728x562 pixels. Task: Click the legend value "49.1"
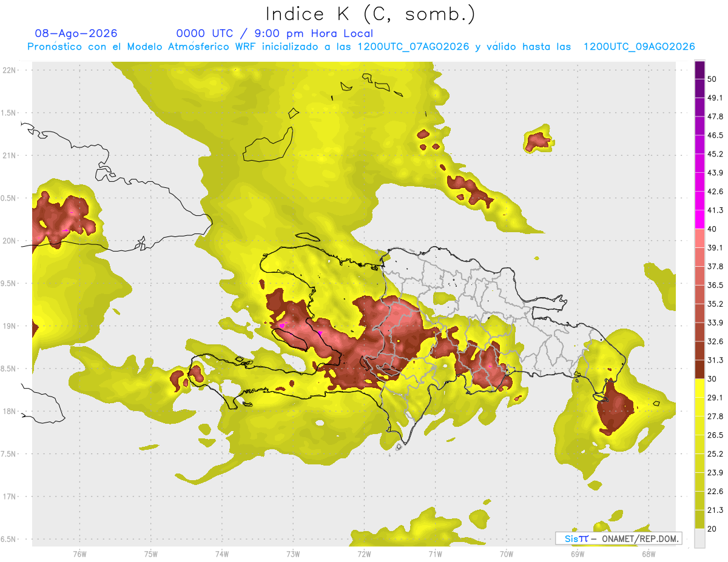tap(715, 98)
